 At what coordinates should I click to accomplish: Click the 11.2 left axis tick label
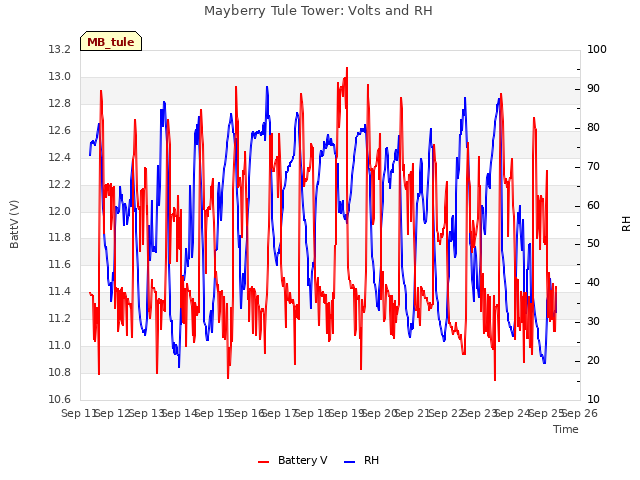pos(60,318)
